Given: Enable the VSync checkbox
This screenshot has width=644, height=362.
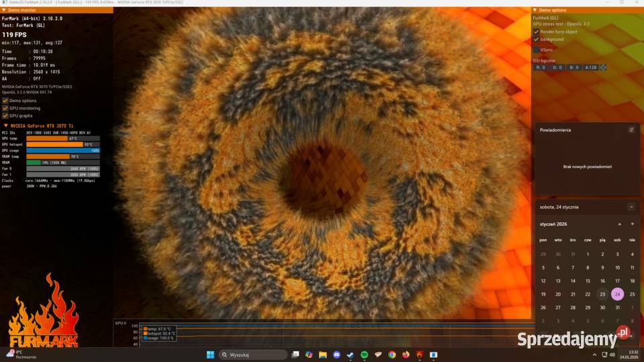Looking at the screenshot, I should point(536,50).
